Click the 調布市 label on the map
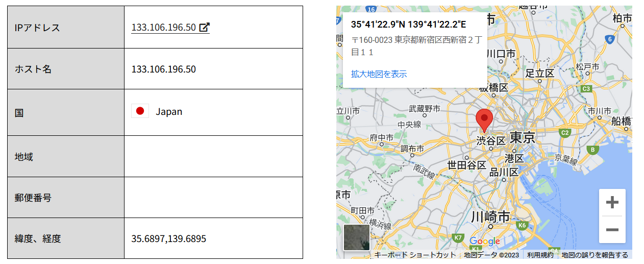644x264 pixels. pyautogui.click(x=412, y=149)
